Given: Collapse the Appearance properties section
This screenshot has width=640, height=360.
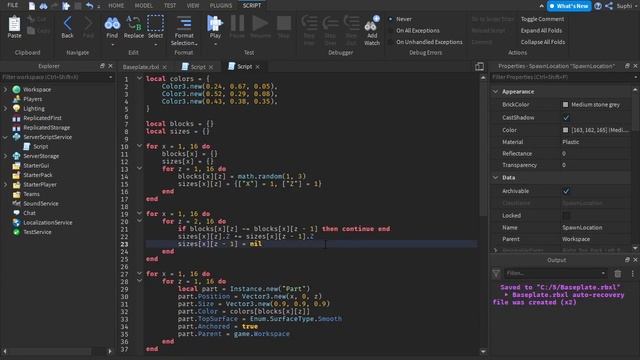Looking at the screenshot, I should coord(496,91).
